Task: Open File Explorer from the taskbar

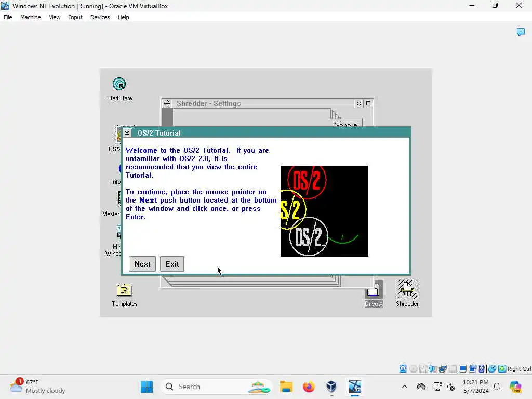Action: [x=286, y=387]
